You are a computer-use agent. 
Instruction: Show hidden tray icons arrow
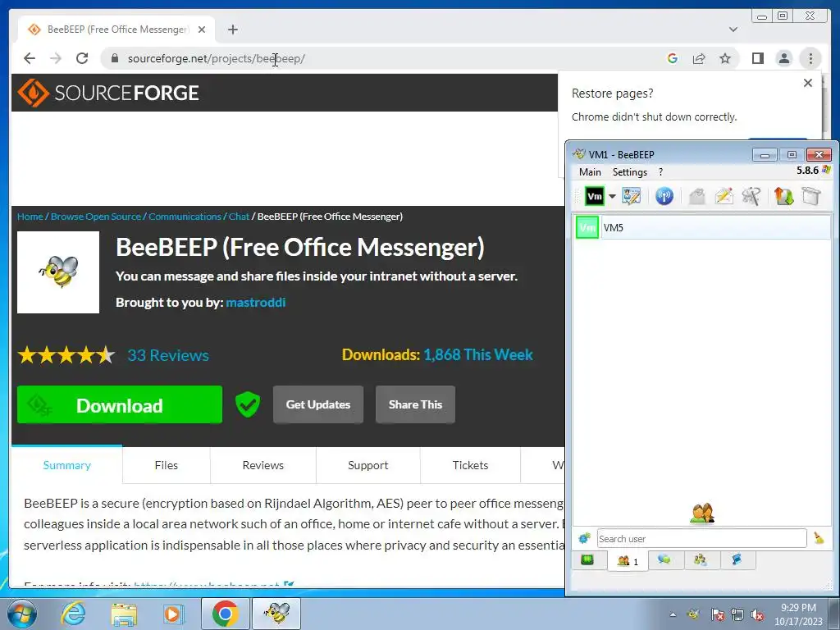coord(673,614)
